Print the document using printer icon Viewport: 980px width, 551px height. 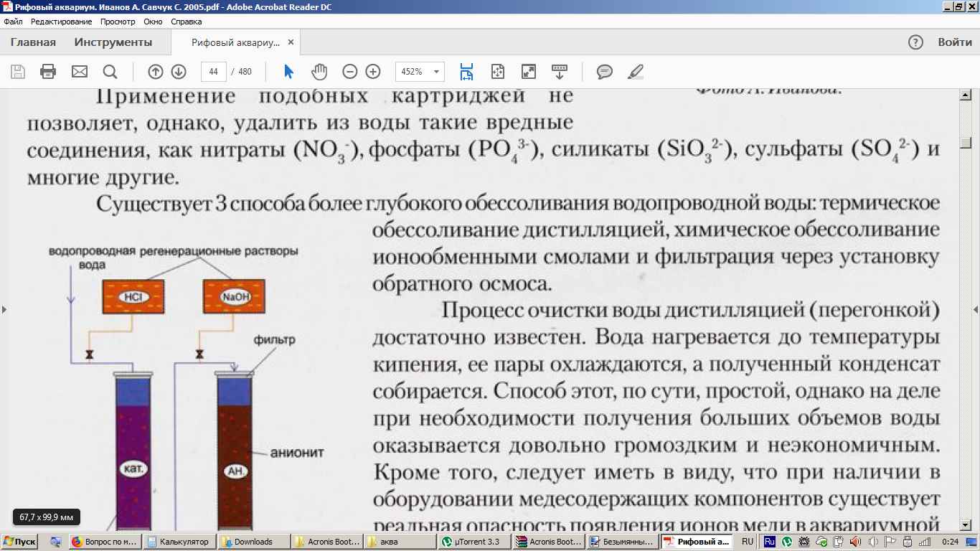[x=48, y=72]
